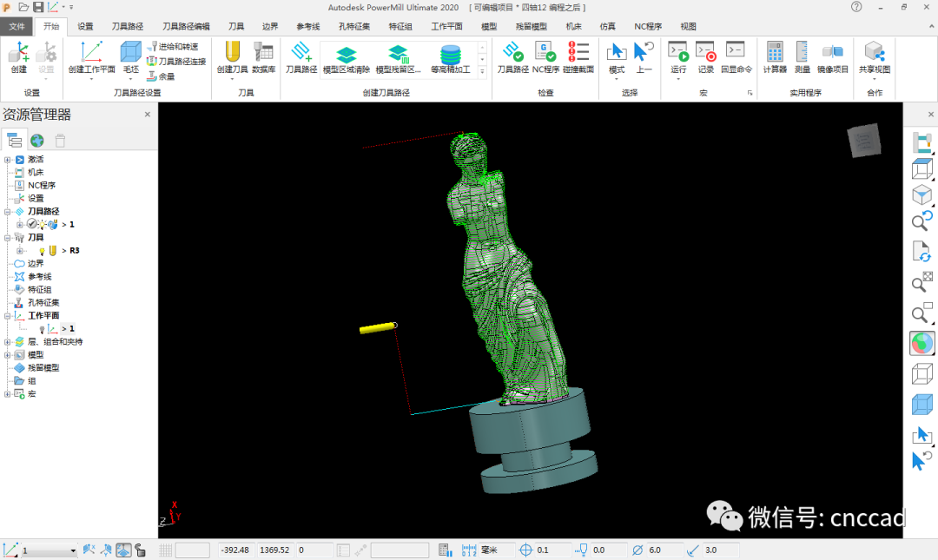Open the tool Database (数据库)
Image resolution: width=938 pixels, height=560 pixels.
click(263, 54)
